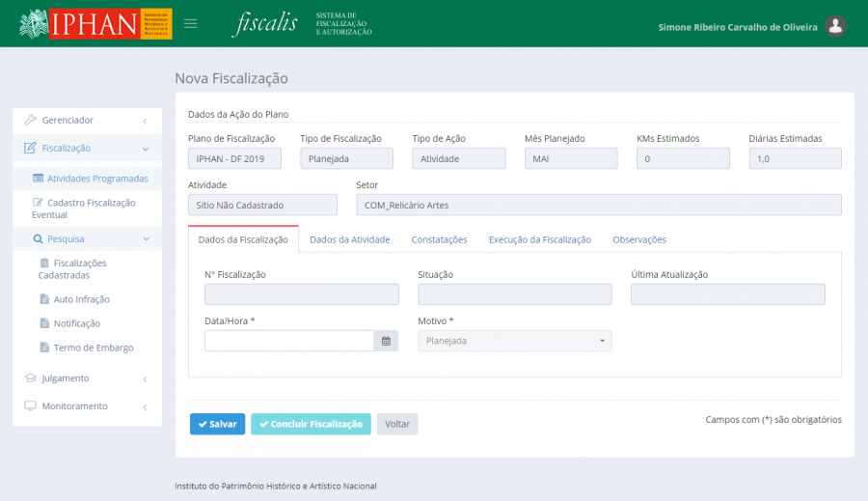The height and width of the screenshot is (501, 868).
Task: Expand the Monitoramento sidebar section
Action: tap(87, 406)
